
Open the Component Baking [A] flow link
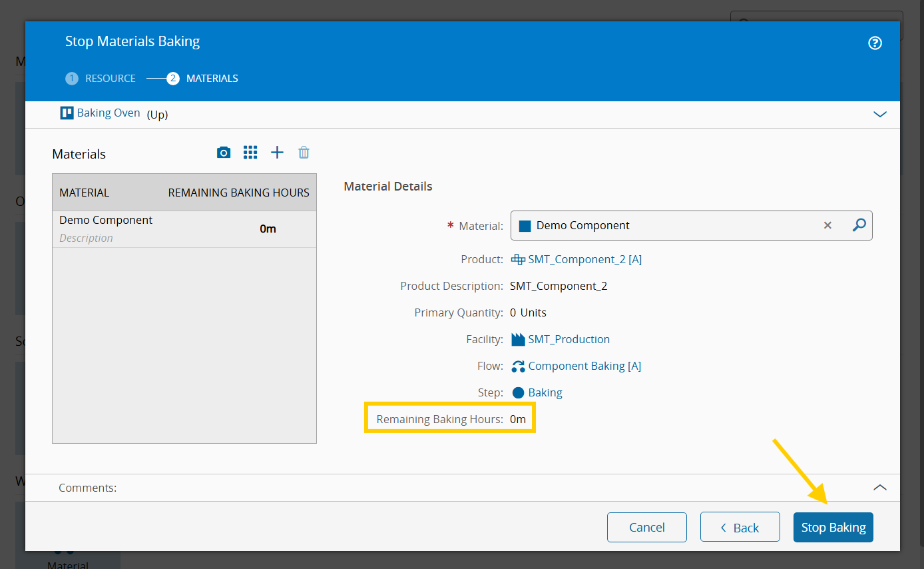pyautogui.click(x=584, y=366)
